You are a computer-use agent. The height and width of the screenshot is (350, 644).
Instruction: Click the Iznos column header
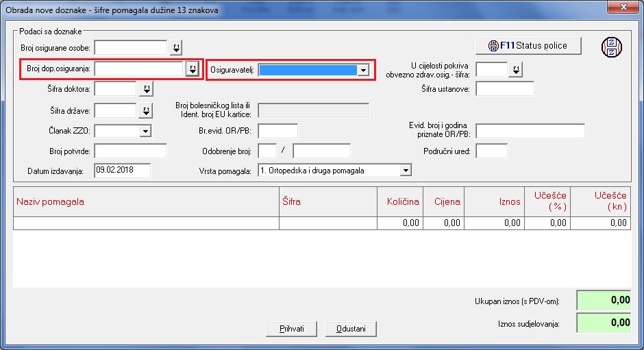[x=495, y=201]
